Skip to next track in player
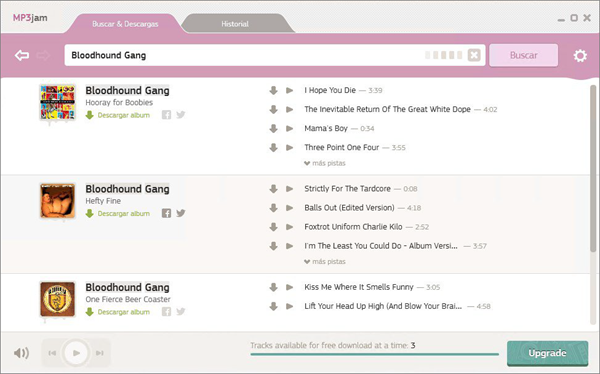 [99, 353]
